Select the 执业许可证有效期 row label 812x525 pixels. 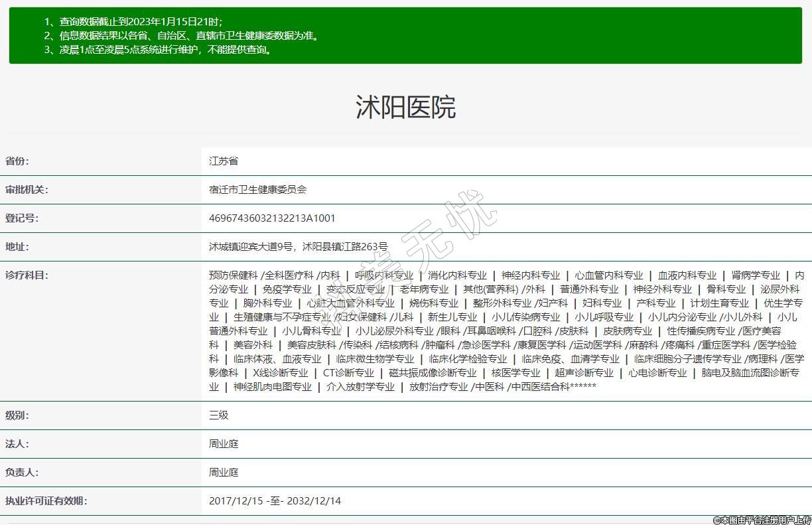point(46,501)
